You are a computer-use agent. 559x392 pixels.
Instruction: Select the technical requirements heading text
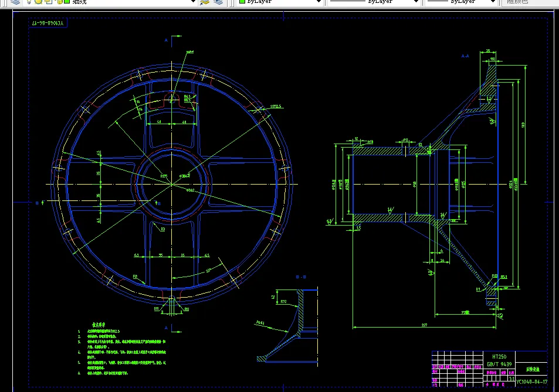[x=99, y=325]
